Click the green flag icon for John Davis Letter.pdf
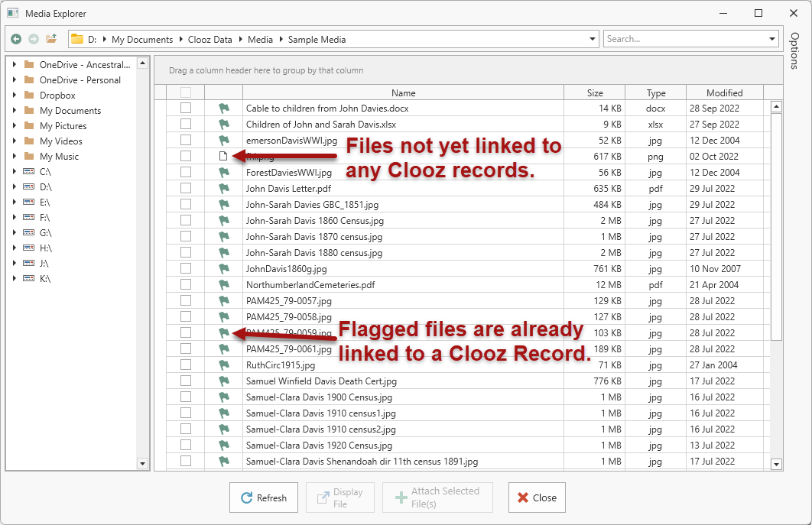The height and width of the screenshot is (525, 812). tap(223, 189)
